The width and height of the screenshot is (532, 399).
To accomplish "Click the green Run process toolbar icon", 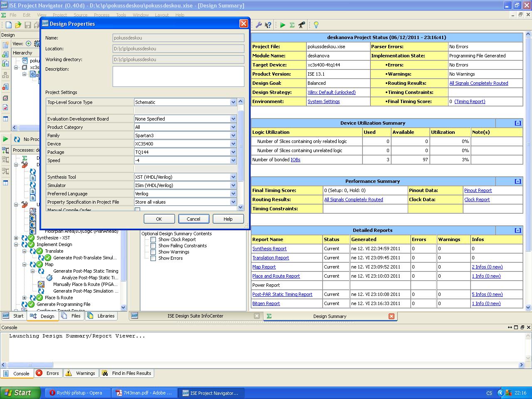I will pyautogui.click(x=283, y=25).
